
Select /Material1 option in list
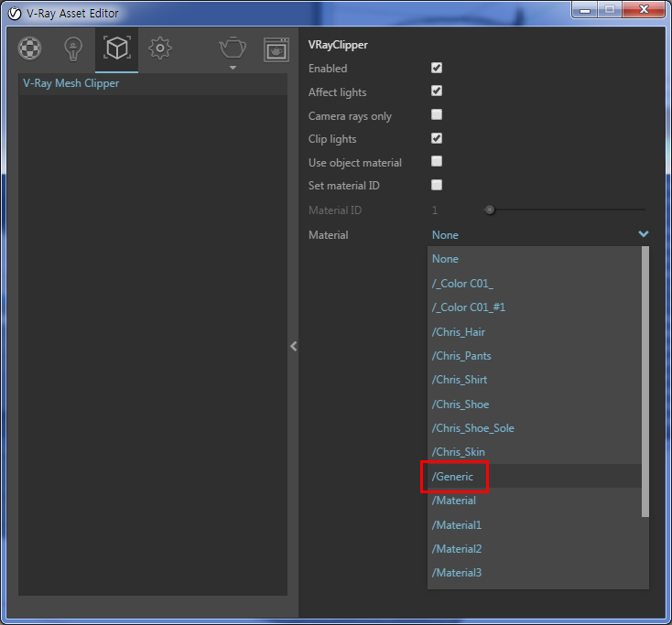[534, 525]
